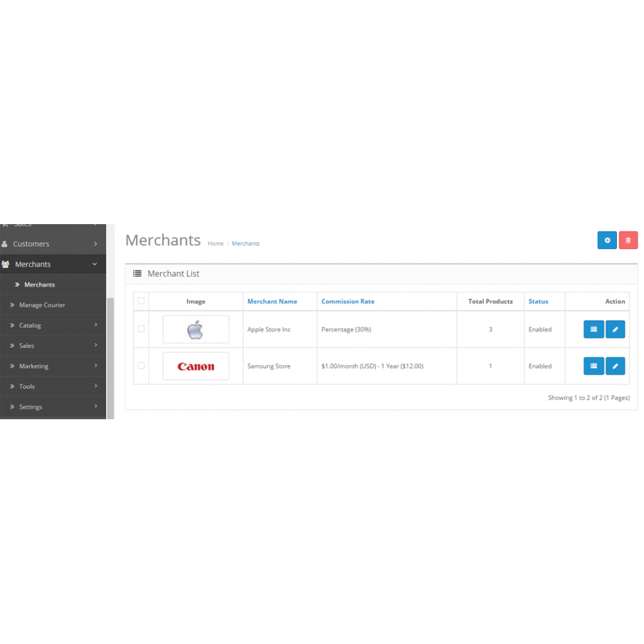Click the red Delete merchants icon
Viewport: 644px width, 644px height.
tap(628, 240)
